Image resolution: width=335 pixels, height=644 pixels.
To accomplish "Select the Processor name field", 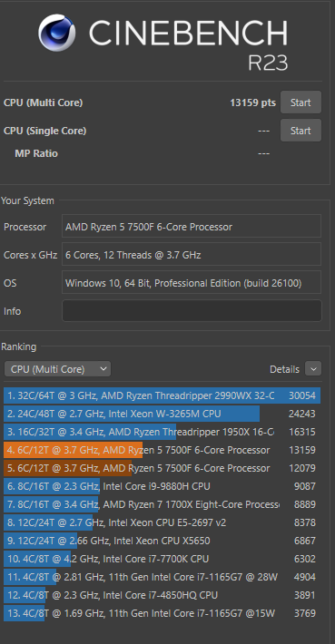I will click(192, 226).
